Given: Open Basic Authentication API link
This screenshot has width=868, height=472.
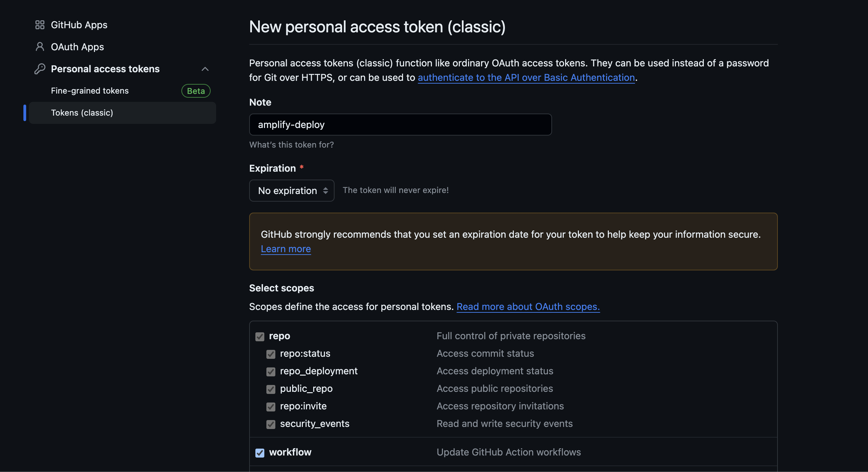Looking at the screenshot, I should coord(526,78).
